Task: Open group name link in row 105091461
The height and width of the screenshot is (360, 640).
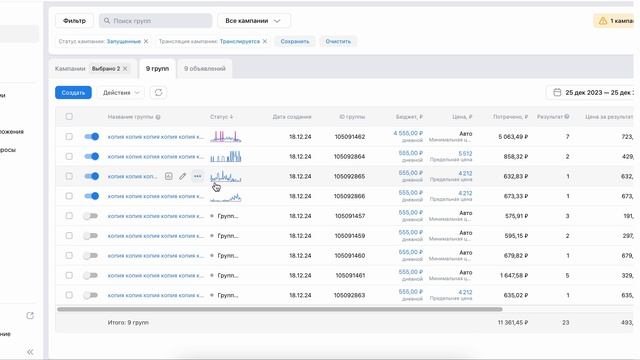Action: [156, 276]
